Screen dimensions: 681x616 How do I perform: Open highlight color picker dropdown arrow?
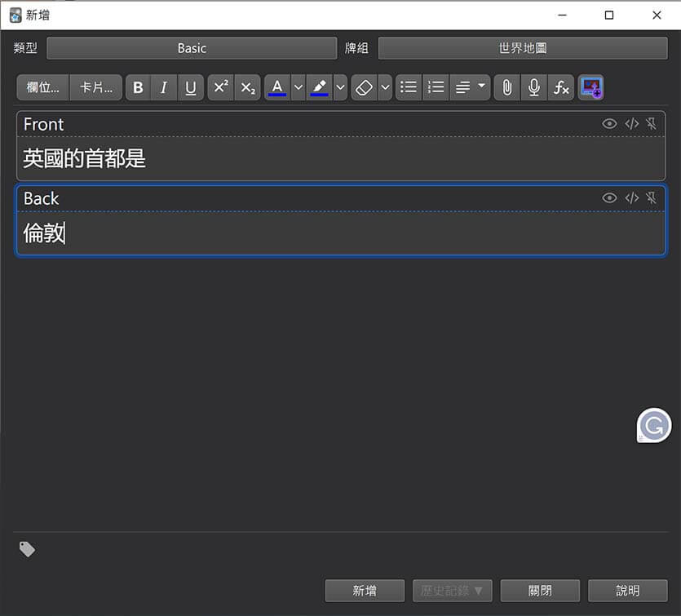click(x=340, y=87)
